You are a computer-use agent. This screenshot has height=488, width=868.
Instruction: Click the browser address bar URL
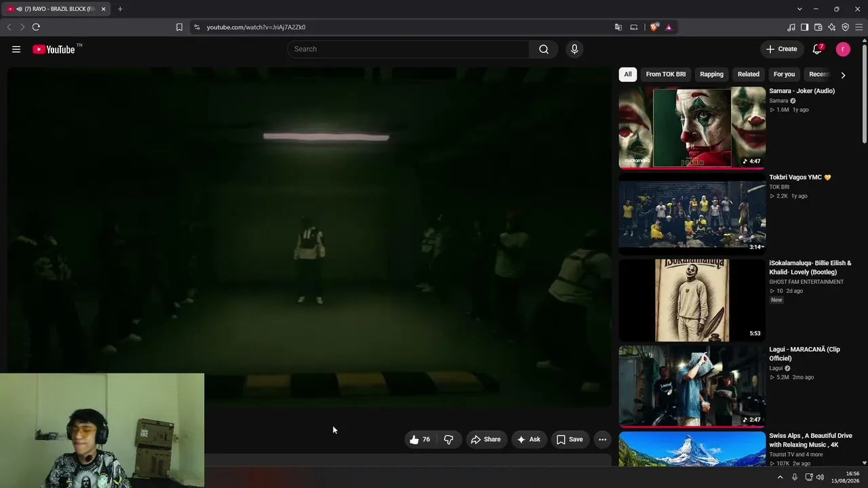(256, 27)
